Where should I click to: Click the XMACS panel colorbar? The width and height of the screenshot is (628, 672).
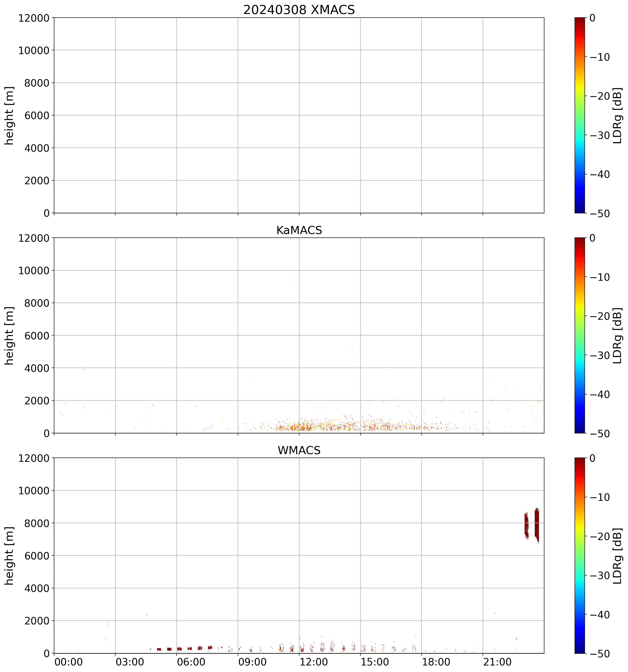(x=579, y=115)
